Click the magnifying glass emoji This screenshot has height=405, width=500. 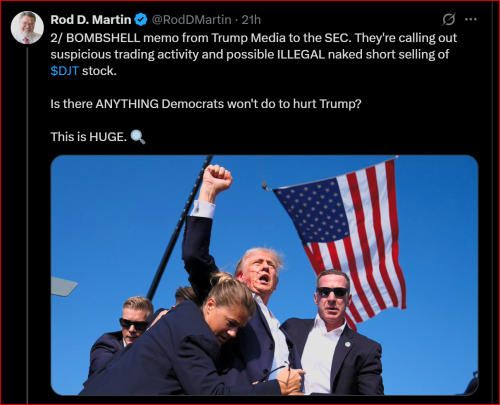pos(138,137)
